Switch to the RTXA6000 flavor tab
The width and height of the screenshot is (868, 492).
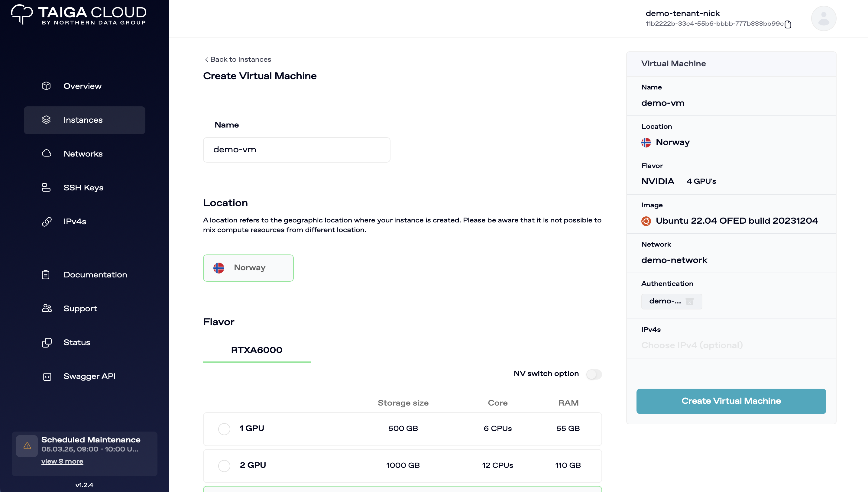(257, 350)
